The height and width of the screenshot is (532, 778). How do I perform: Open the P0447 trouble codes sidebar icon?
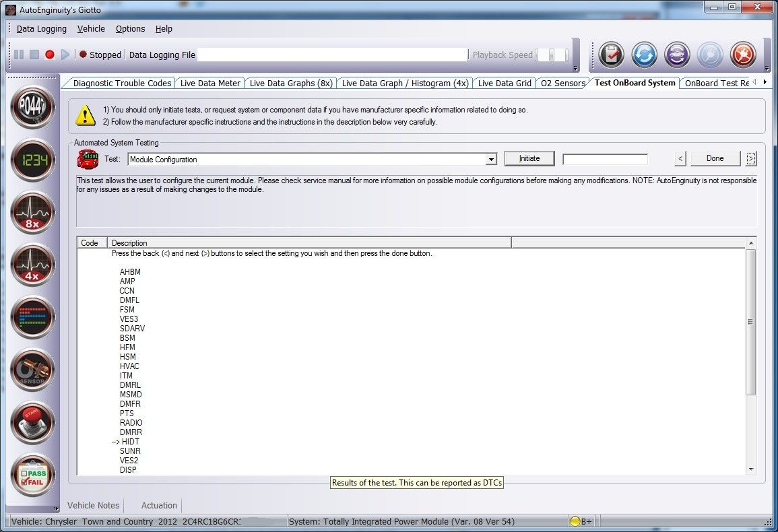click(32, 107)
